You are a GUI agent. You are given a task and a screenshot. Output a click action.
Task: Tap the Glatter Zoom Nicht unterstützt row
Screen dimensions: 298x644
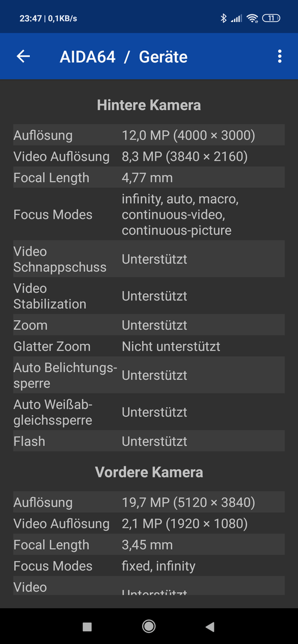[149, 346]
